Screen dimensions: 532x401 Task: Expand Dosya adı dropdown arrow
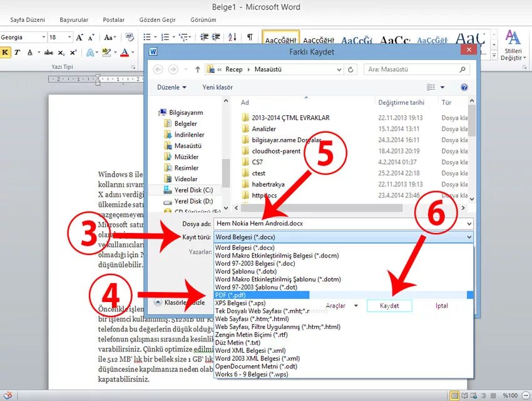[x=469, y=224]
